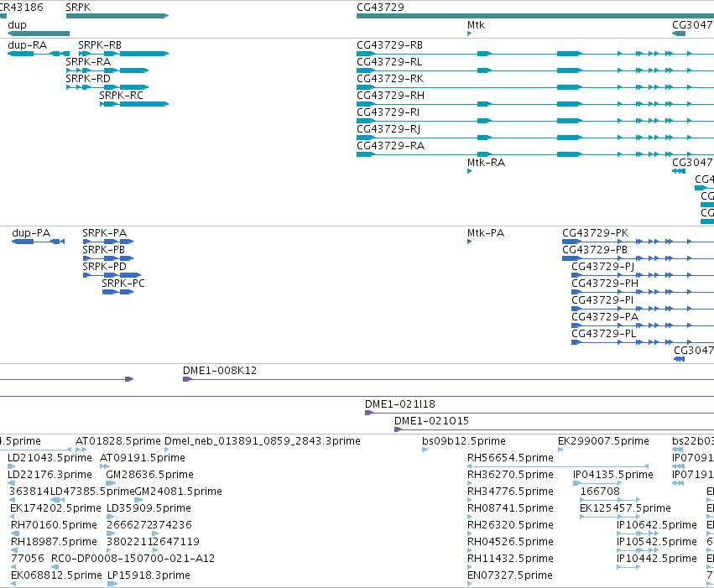Select EST IP04135.5prime
This screenshot has width=714, height=588.
[613, 475]
